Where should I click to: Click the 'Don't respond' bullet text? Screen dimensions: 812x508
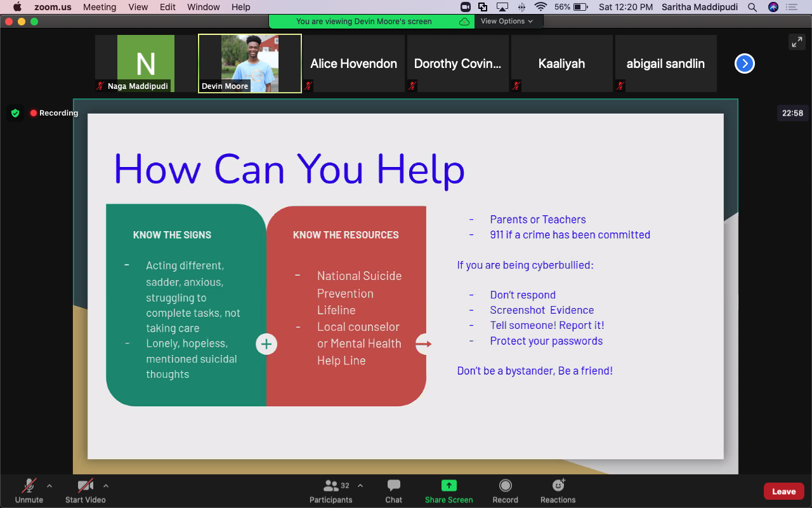tap(523, 295)
